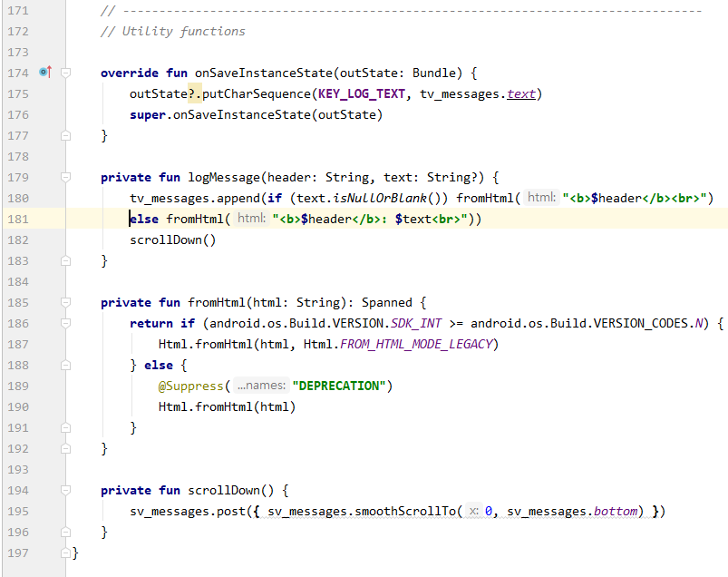Click the ...names: hint in @Suppress annotation
The height and width of the screenshot is (577, 728).
tap(261, 386)
